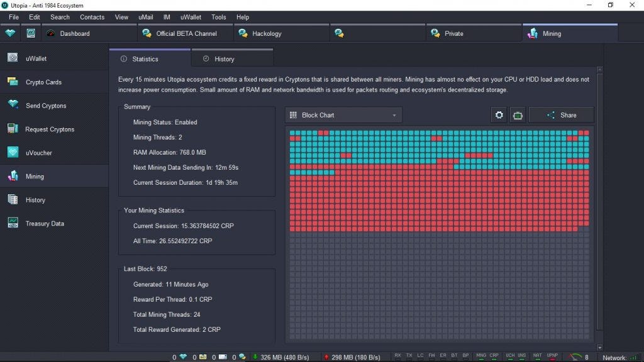Viewport: 644px width, 362px height.
Task: Switch to the Private chat tab
Action: (x=474, y=33)
